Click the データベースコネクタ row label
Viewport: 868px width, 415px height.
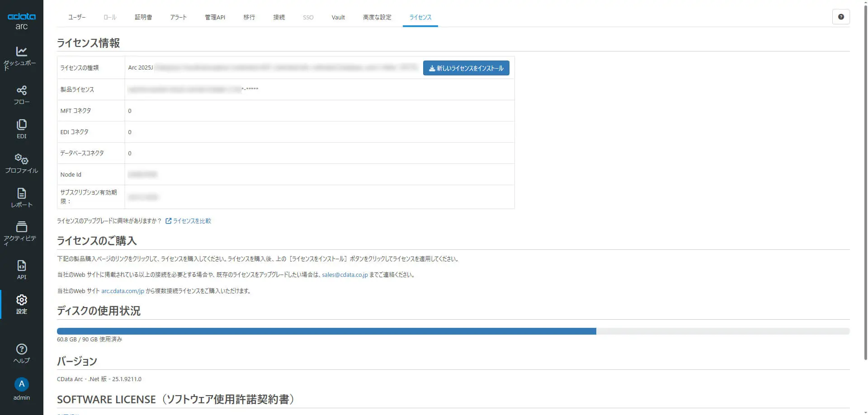(x=82, y=153)
